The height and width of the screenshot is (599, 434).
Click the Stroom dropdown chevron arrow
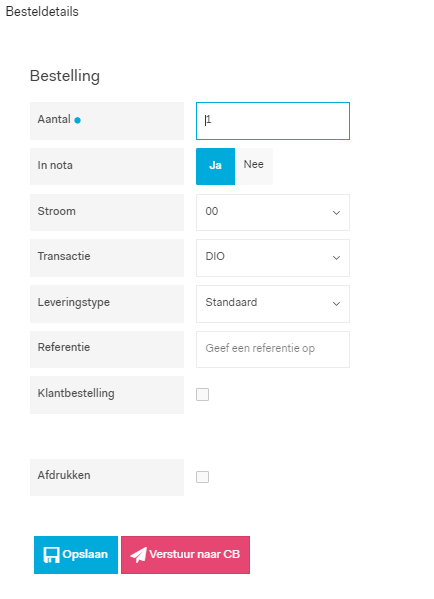(x=336, y=212)
